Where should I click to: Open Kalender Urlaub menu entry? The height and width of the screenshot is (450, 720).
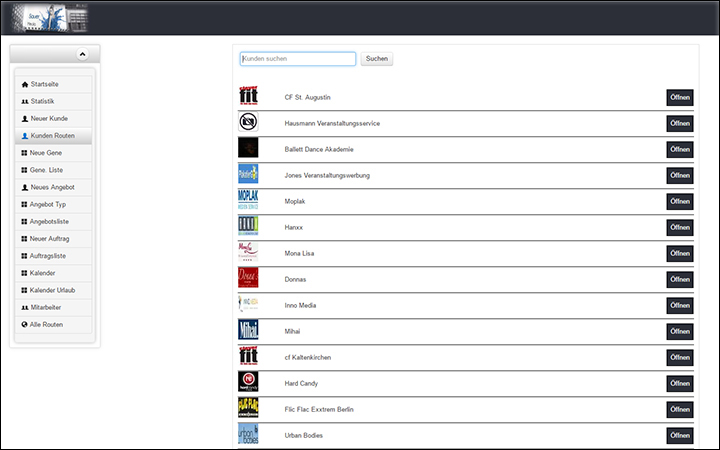[x=54, y=290]
